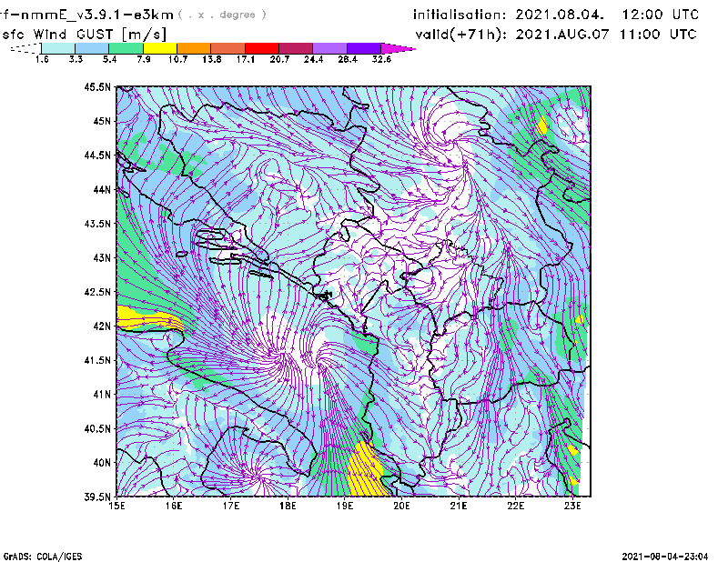Viewport: 728px width, 562px height.
Task: Click the '41.5N' latitude label
Action: [97, 360]
